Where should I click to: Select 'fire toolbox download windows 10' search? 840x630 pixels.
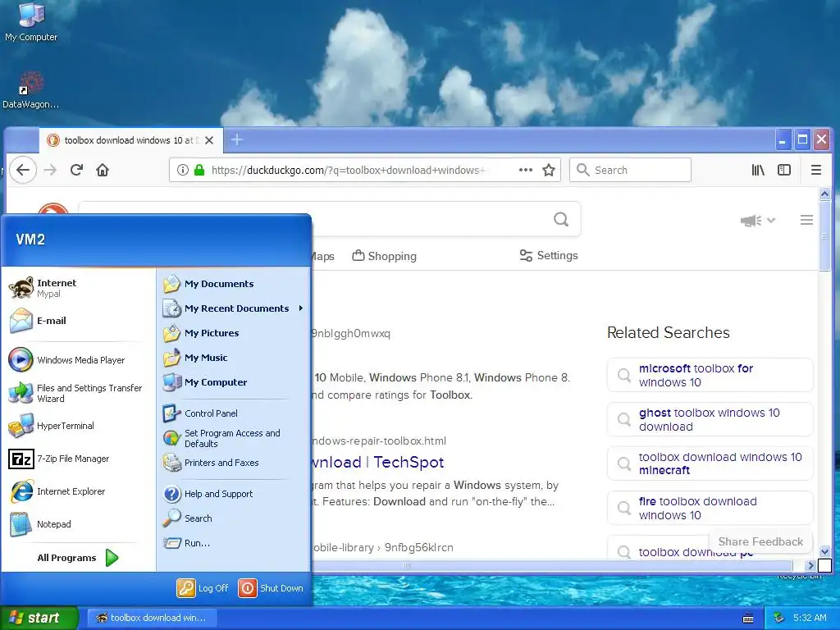[x=710, y=508]
